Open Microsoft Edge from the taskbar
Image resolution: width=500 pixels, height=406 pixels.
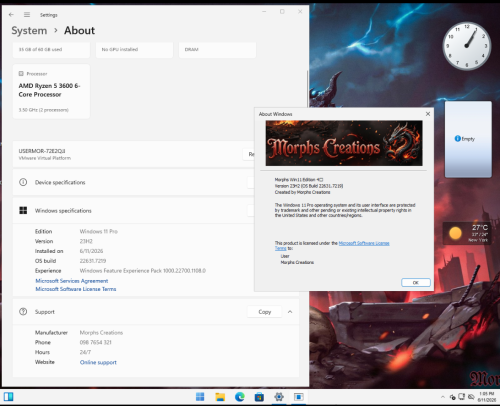coord(240,397)
